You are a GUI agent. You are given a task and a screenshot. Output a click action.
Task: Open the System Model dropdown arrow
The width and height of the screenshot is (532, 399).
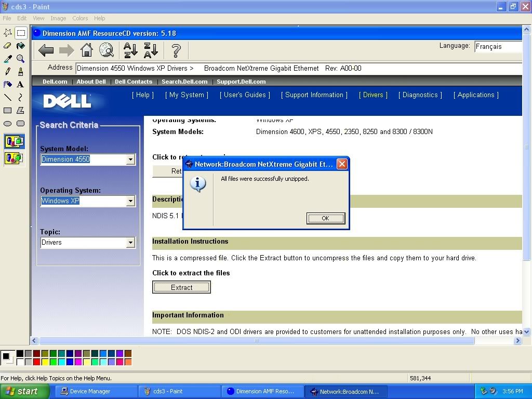point(130,159)
